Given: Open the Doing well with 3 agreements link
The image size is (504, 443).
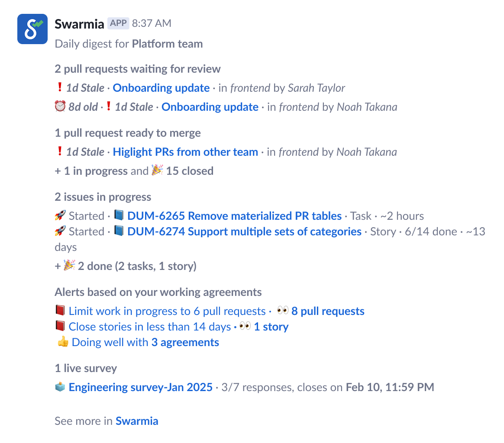Looking at the screenshot, I should pyautogui.click(x=145, y=342).
